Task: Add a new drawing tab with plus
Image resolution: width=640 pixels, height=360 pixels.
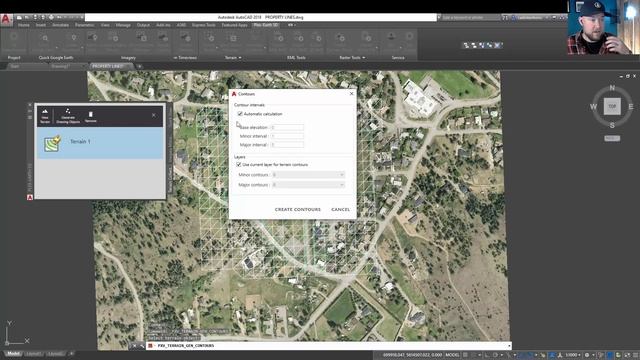Action: tap(140, 66)
